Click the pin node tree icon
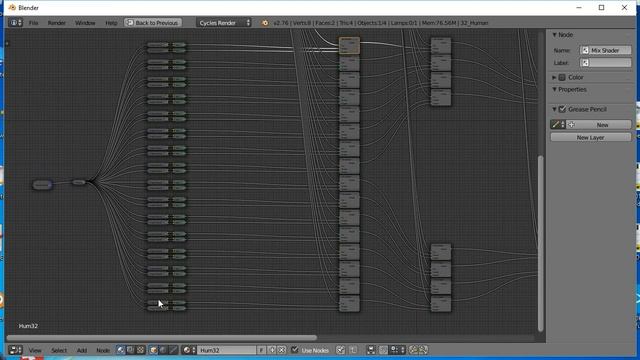Screen dimensions: 640x360 point(340,350)
